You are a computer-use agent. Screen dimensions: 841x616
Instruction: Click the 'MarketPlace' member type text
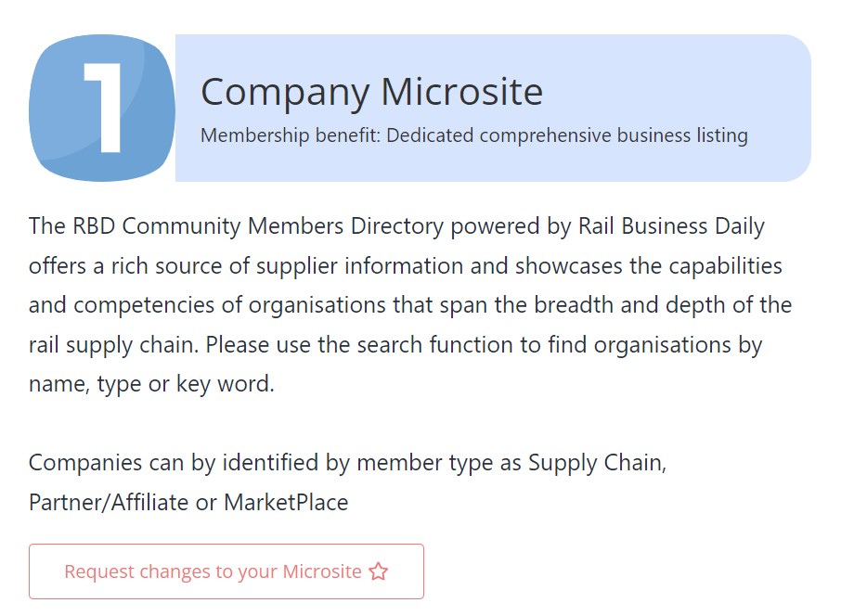286,503
